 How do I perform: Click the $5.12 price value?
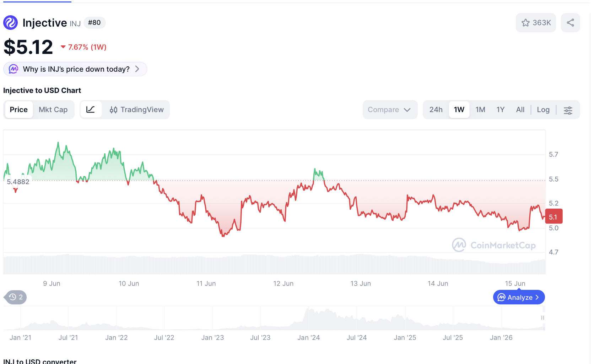[28, 47]
